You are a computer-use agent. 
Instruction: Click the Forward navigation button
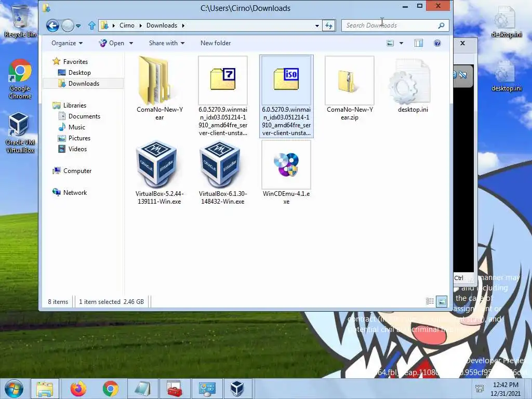68,25
